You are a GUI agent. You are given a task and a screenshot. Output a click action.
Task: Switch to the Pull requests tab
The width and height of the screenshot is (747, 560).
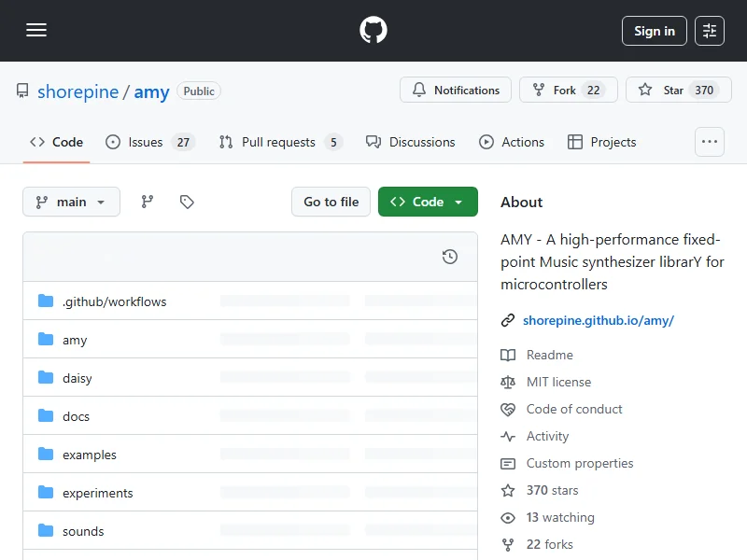(x=280, y=142)
